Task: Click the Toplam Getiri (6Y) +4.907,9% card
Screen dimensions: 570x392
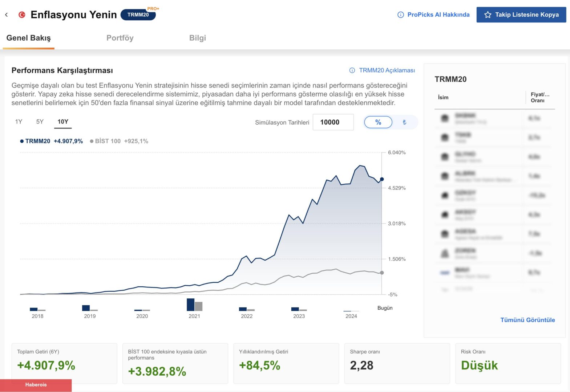Action: (64, 363)
